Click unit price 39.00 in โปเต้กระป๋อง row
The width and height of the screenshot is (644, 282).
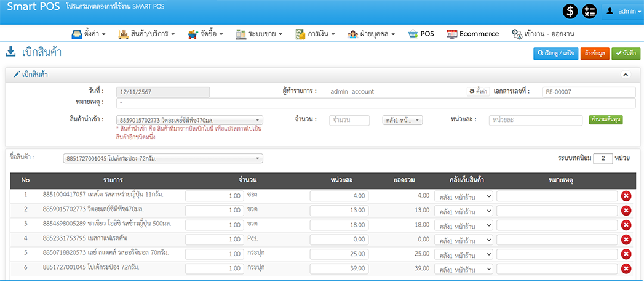(x=340, y=268)
